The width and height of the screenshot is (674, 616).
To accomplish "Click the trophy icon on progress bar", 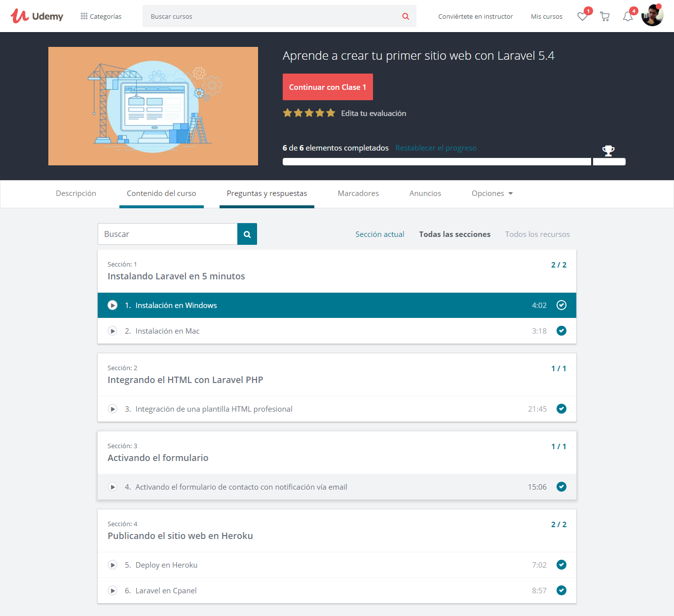I will [x=608, y=151].
